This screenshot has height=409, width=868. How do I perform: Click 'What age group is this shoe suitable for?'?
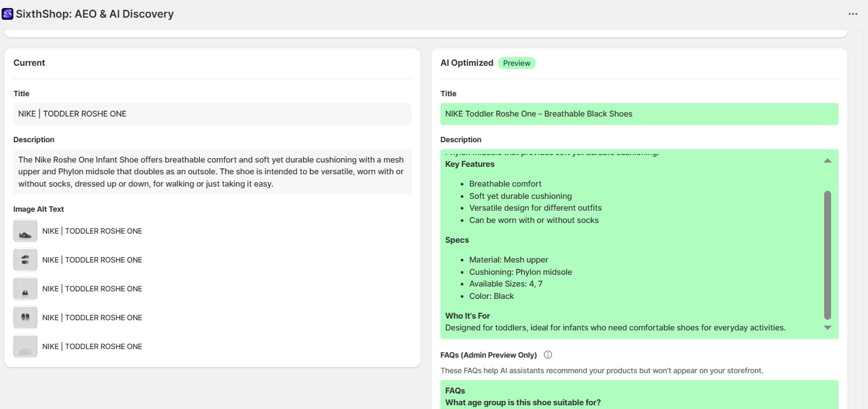(x=523, y=403)
